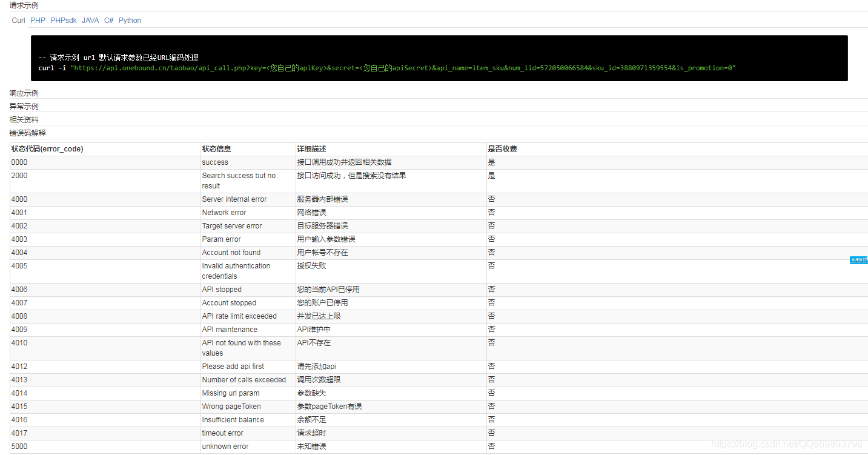
Task: Click the blue floating widget at right edge
Action: tap(859, 260)
